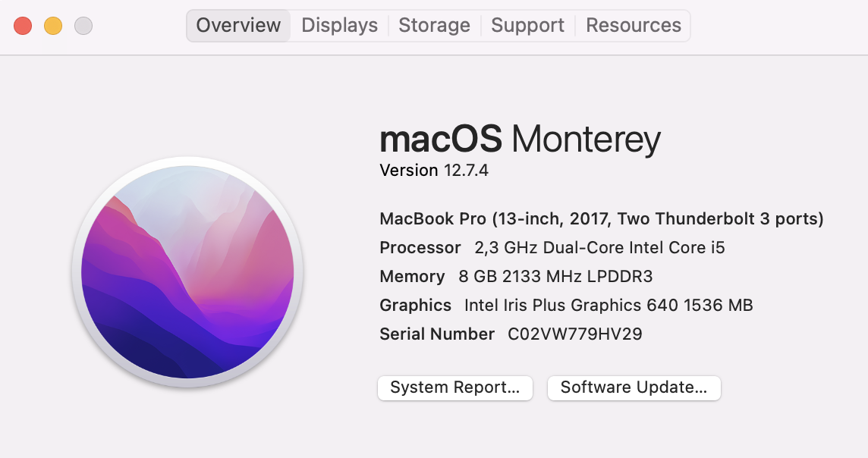Minimize window with the yellow button
The height and width of the screenshot is (458, 868).
click(x=53, y=26)
